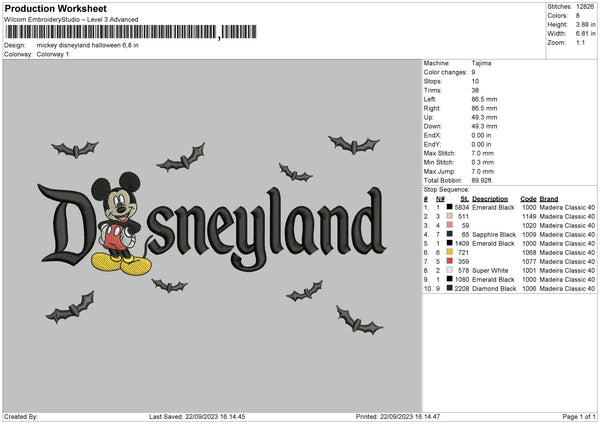Select the Height value 3.88 in
Image resolution: width=600 pixels, height=424 pixels.
585,24
